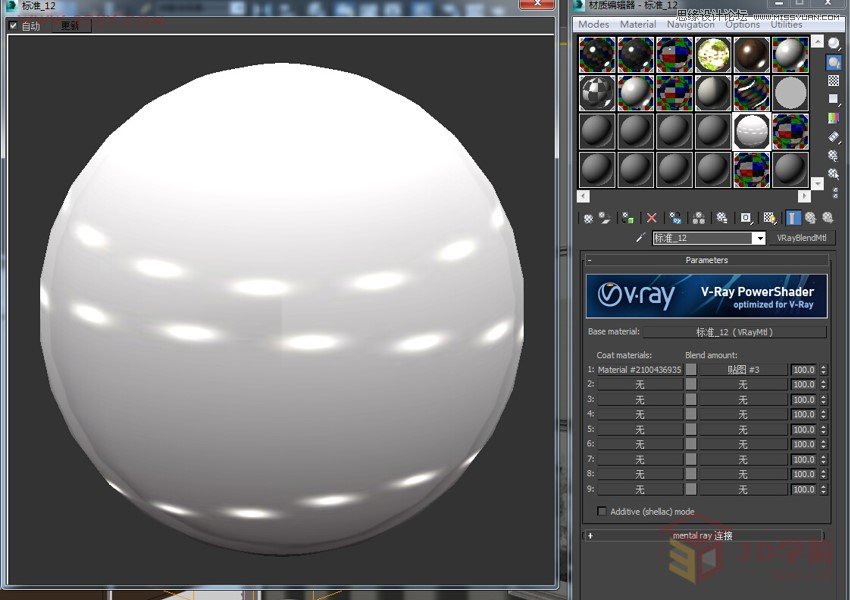Open the Material menu

(637, 24)
